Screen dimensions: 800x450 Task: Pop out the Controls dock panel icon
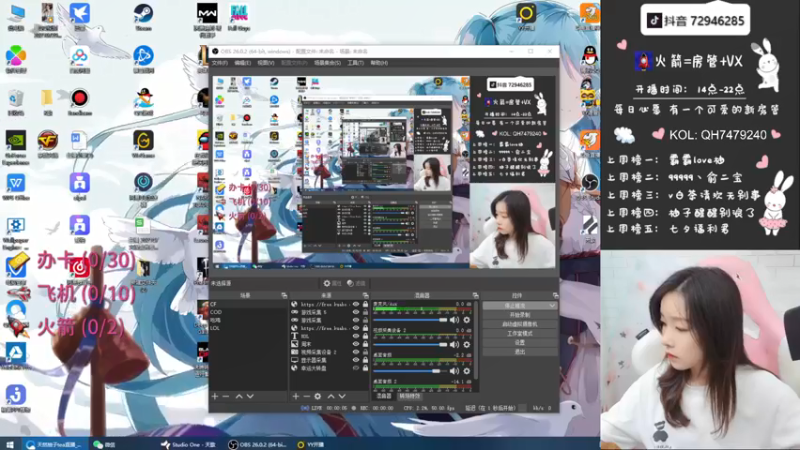click(555, 295)
